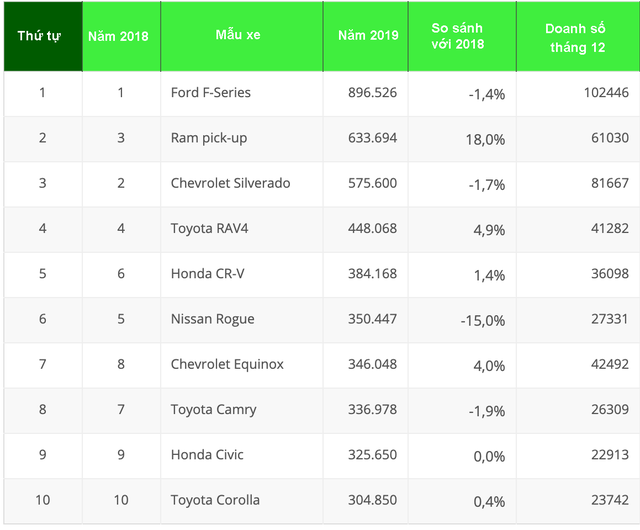The width and height of the screenshot is (640, 530).
Task: Click the Nissan Rogue entry
Action: (x=213, y=319)
